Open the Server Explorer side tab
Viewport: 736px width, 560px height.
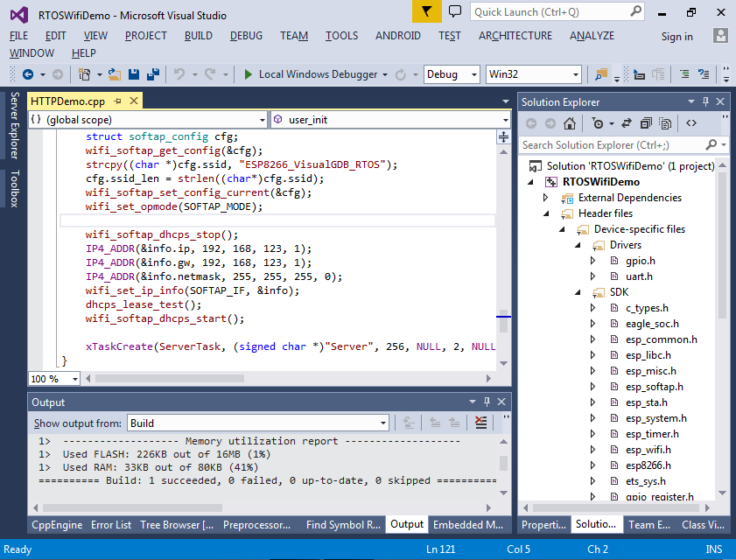(15, 125)
